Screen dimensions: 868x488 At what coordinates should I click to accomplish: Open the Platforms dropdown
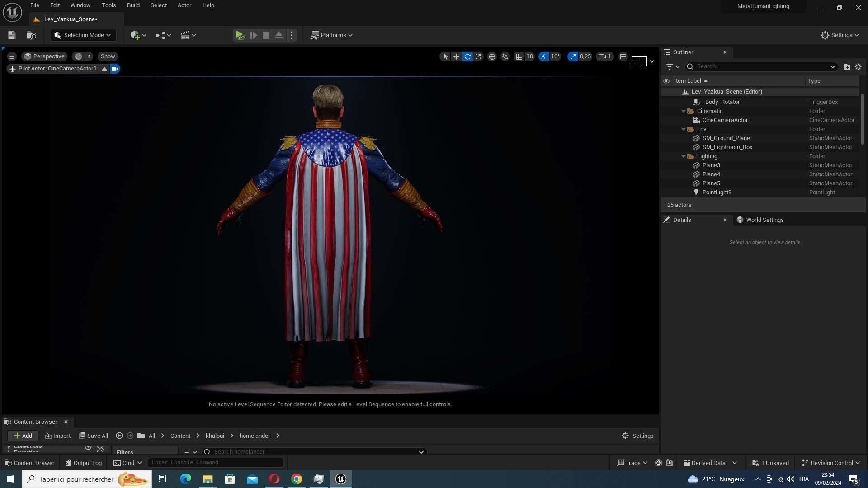(x=331, y=35)
